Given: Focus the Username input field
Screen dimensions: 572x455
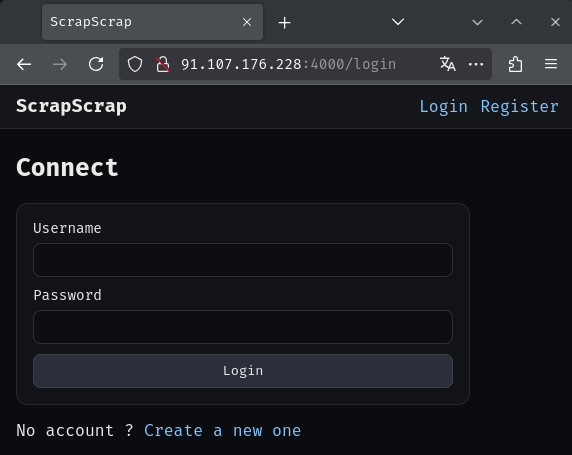Looking at the screenshot, I should point(243,260).
